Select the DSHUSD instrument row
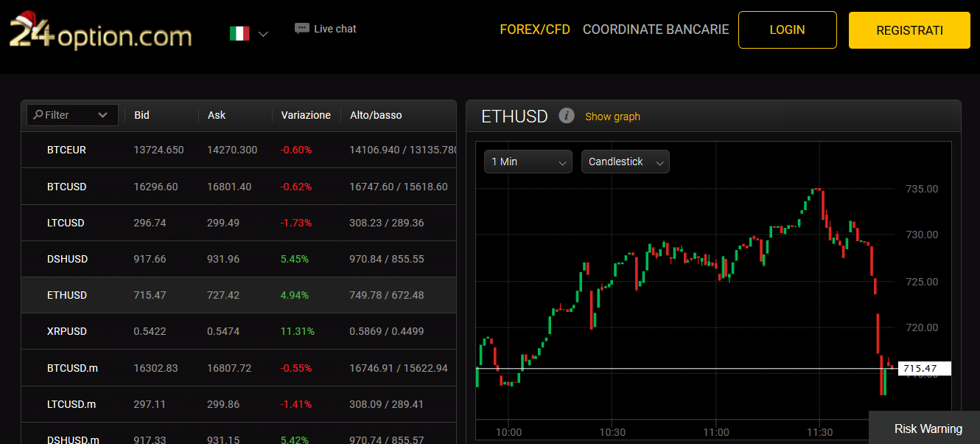 point(239,259)
